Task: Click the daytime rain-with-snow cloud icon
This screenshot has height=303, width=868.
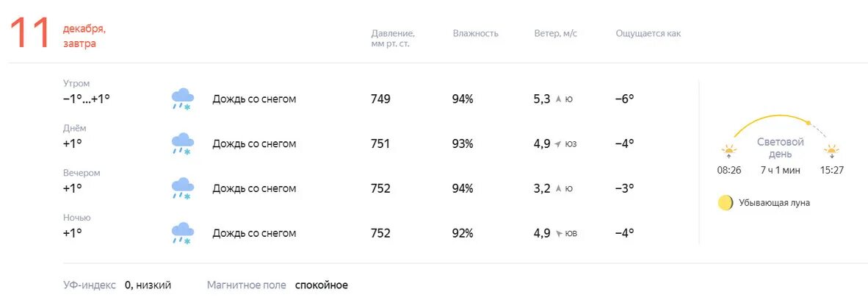Action: click(x=182, y=144)
